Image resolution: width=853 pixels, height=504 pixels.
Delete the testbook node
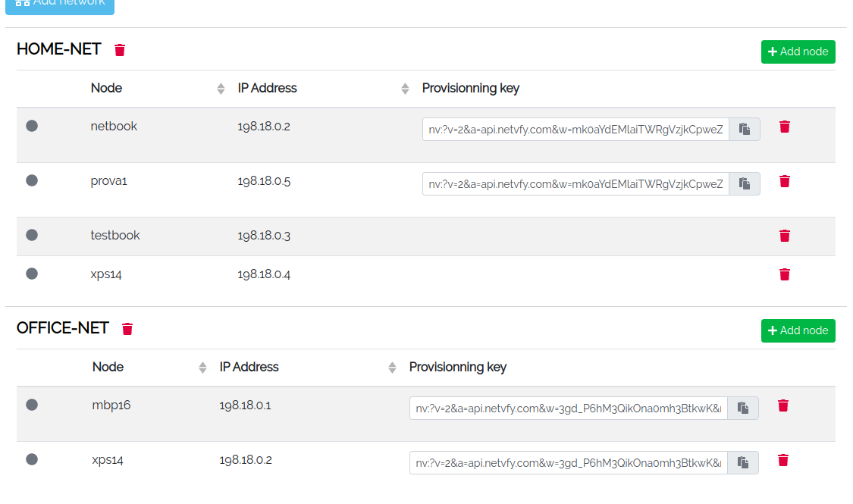[784, 236]
